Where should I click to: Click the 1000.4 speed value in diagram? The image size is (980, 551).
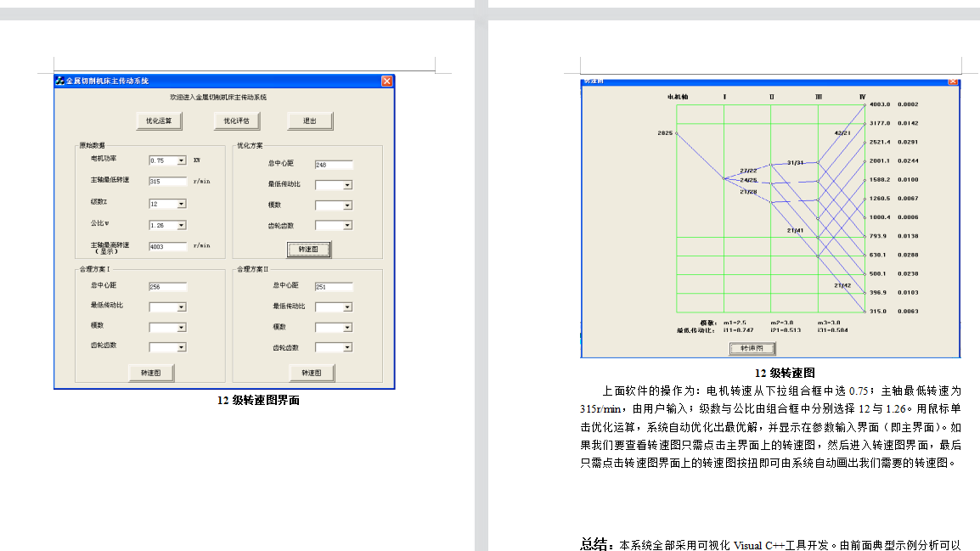(x=880, y=217)
